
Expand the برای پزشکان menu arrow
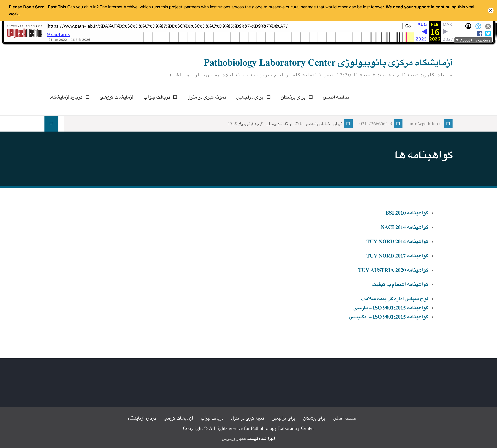311,97
